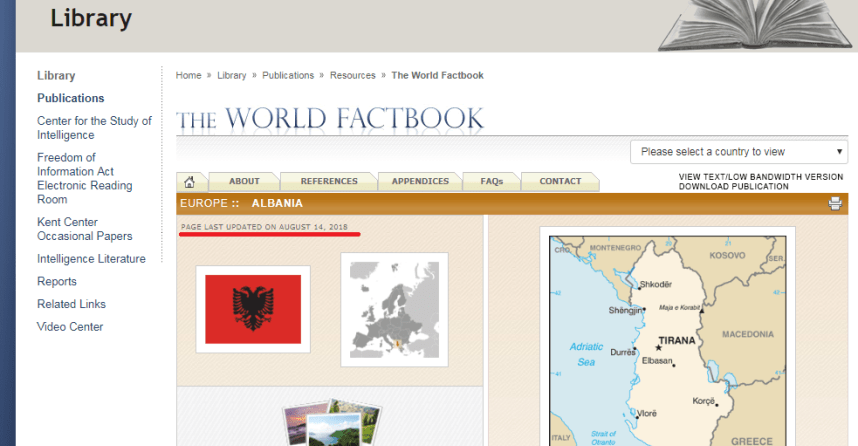Open the Albania country map
858x446 pixels.
click(x=668, y=341)
